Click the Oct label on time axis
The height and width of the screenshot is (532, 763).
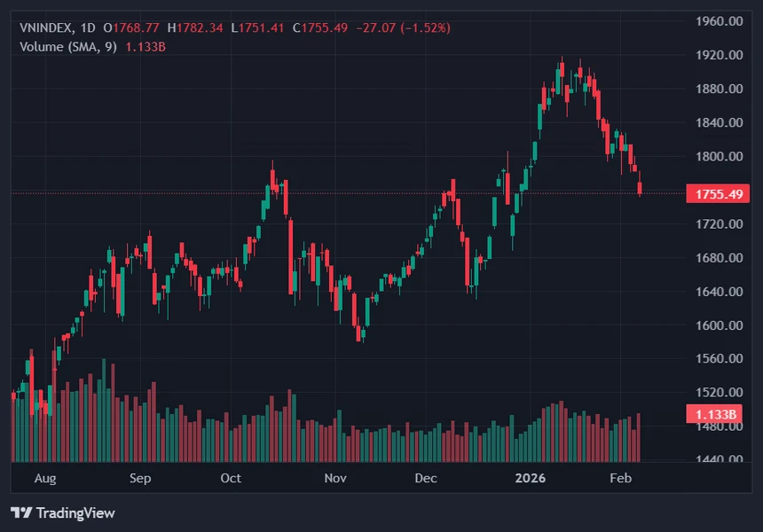click(231, 479)
